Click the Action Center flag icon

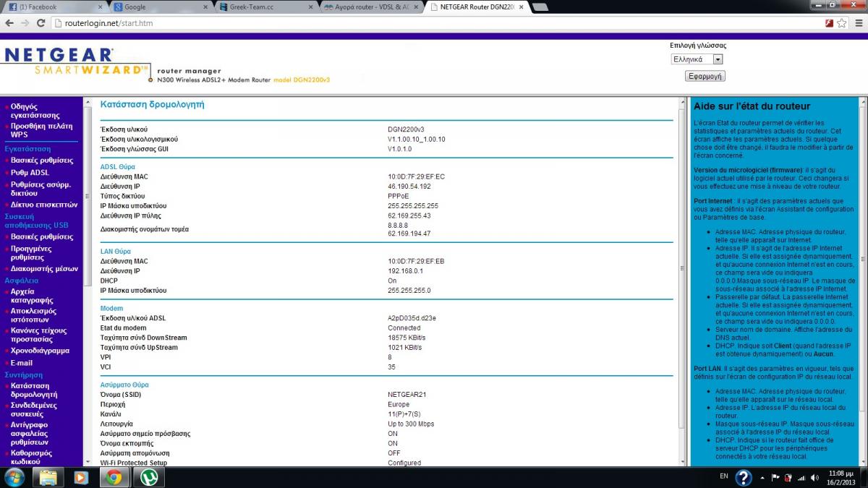[x=775, y=478]
